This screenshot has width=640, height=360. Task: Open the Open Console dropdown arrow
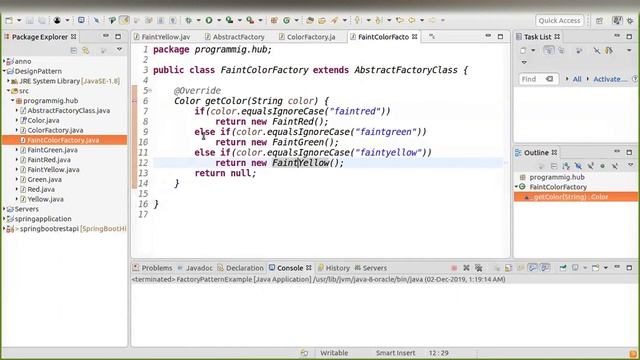click(x=606, y=268)
